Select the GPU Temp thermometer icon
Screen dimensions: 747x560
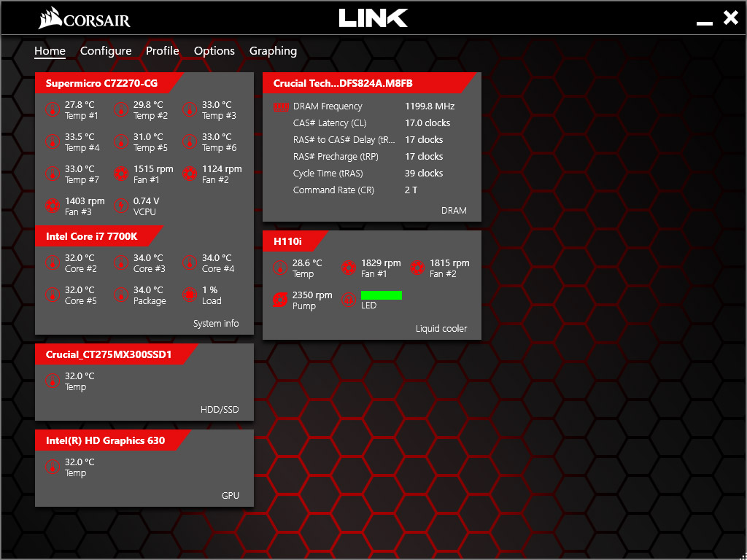[52, 467]
